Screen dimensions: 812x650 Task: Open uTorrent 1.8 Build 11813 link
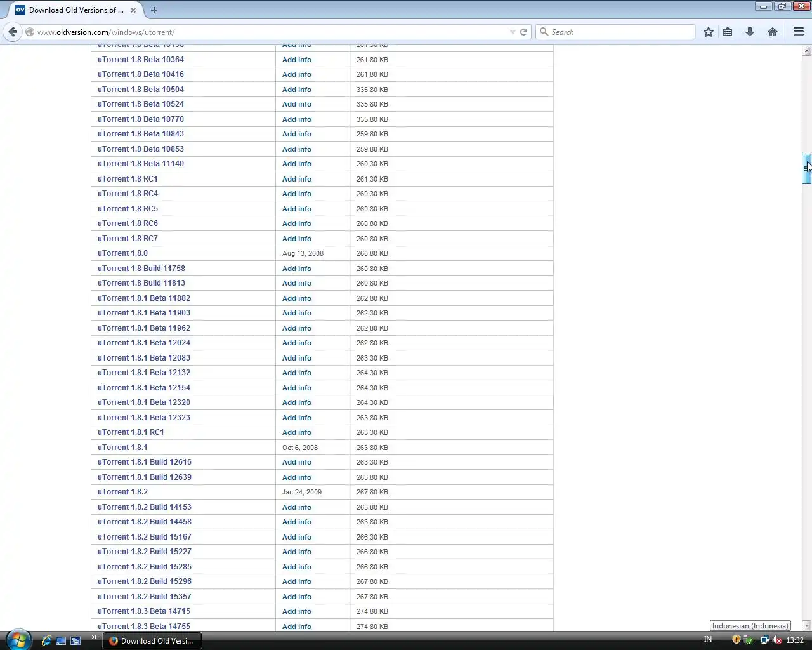141,283
